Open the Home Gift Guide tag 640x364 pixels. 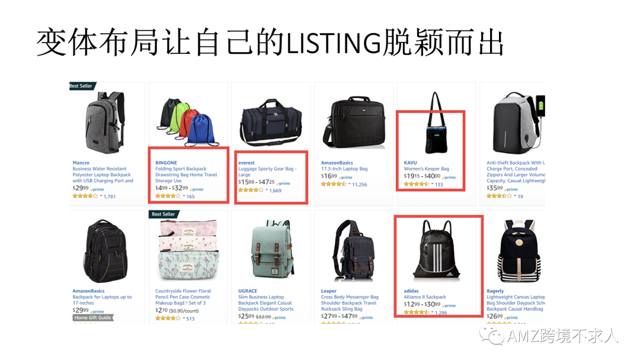[92, 317]
